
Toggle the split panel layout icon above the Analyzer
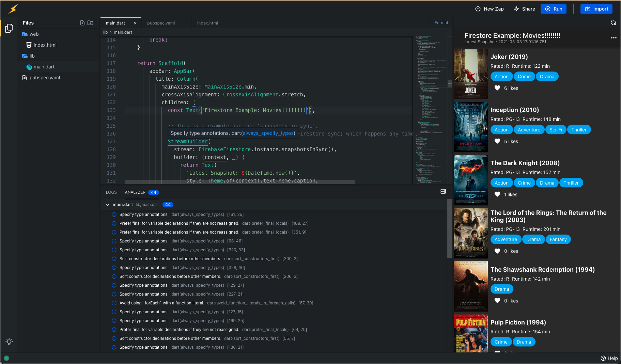pyautogui.click(x=443, y=191)
